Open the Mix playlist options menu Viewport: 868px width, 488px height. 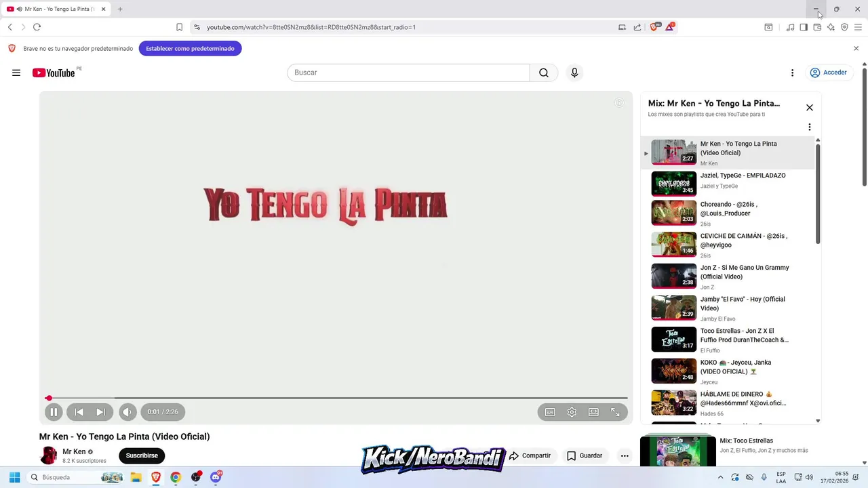[809, 127]
